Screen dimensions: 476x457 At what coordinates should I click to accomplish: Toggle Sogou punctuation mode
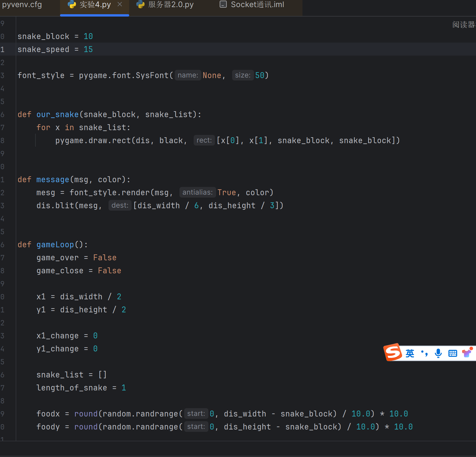424,353
